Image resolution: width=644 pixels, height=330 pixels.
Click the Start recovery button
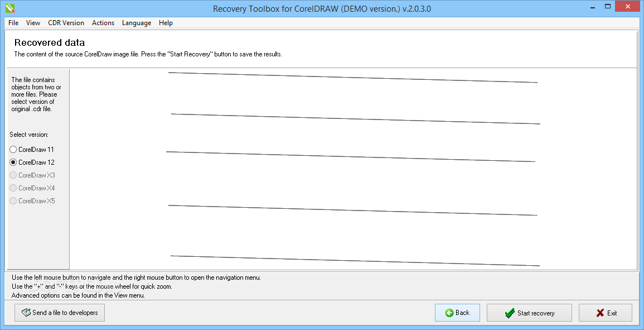coord(529,313)
